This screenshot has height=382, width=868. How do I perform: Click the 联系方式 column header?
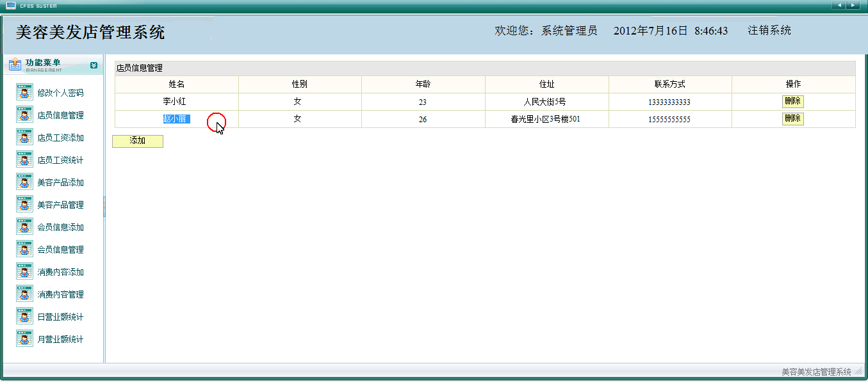(670, 84)
